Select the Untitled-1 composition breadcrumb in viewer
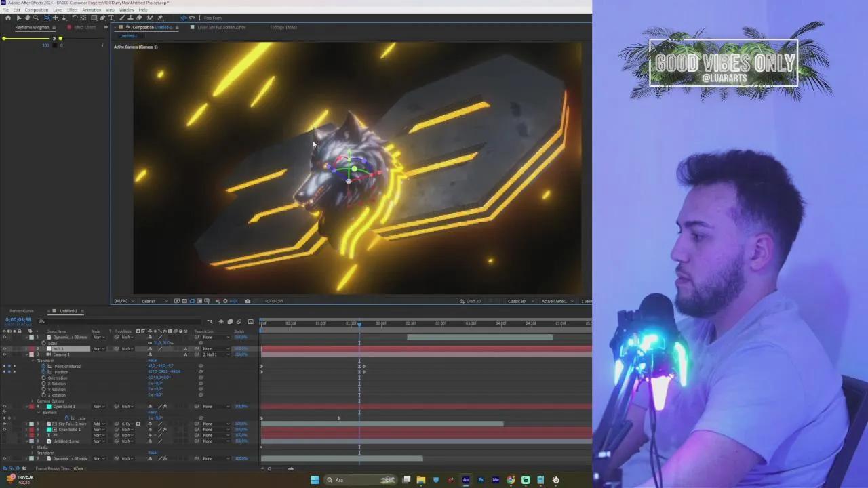Image resolution: width=868 pixels, height=488 pixels. click(x=128, y=36)
